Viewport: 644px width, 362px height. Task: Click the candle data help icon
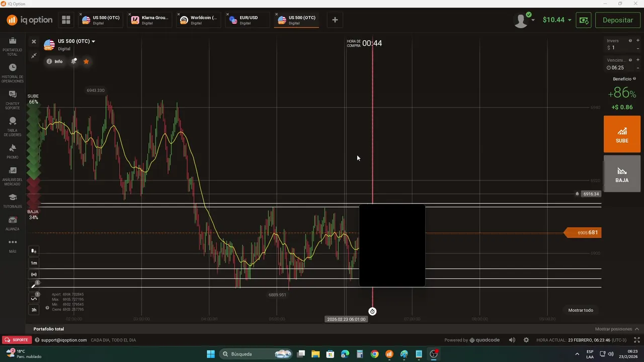coord(47,308)
